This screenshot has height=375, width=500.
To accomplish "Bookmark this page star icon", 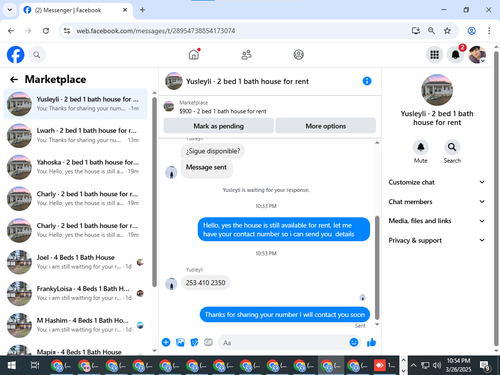I will pyautogui.click(x=447, y=31).
